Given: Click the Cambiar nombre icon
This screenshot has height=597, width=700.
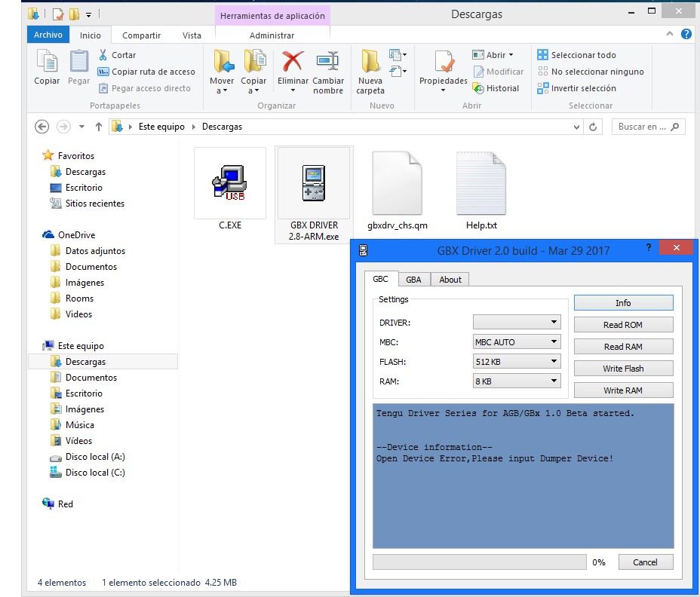Looking at the screenshot, I should pos(328,62).
